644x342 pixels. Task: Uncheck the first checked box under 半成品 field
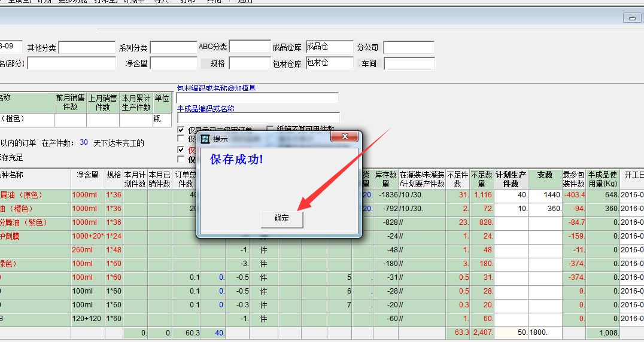pyautogui.click(x=181, y=130)
